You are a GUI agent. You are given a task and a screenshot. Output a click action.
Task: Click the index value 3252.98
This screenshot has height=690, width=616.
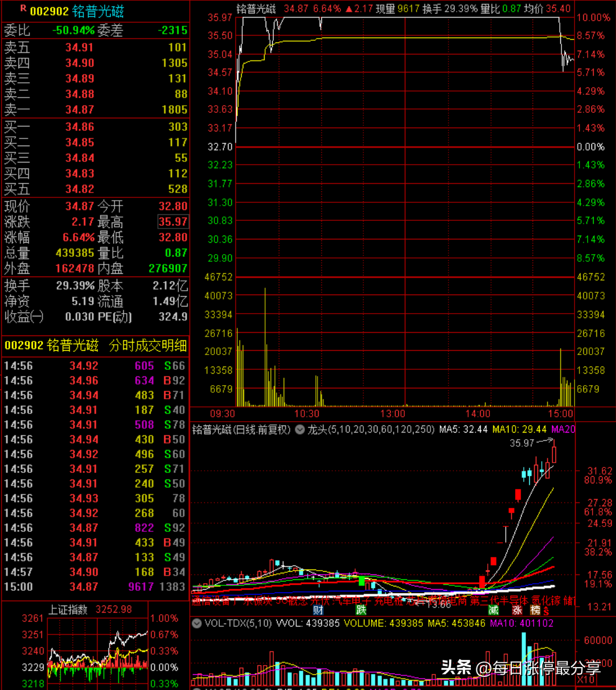point(113,610)
